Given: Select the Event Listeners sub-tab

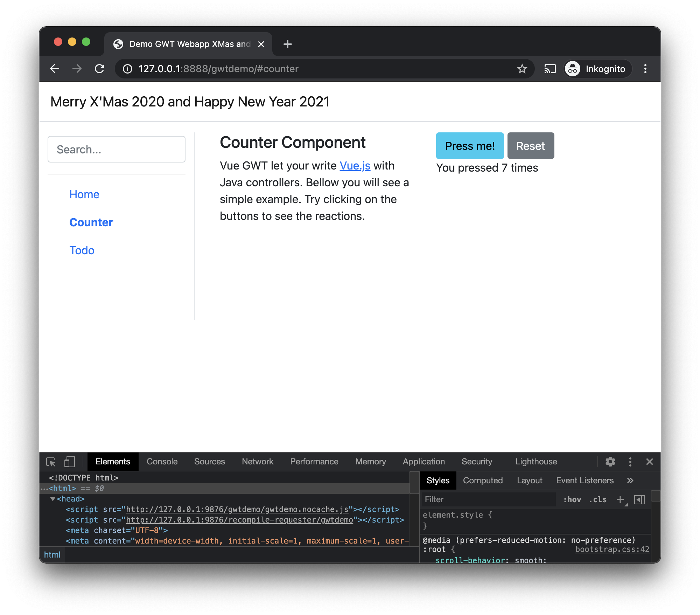Looking at the screenshot, I should (585, 481).
